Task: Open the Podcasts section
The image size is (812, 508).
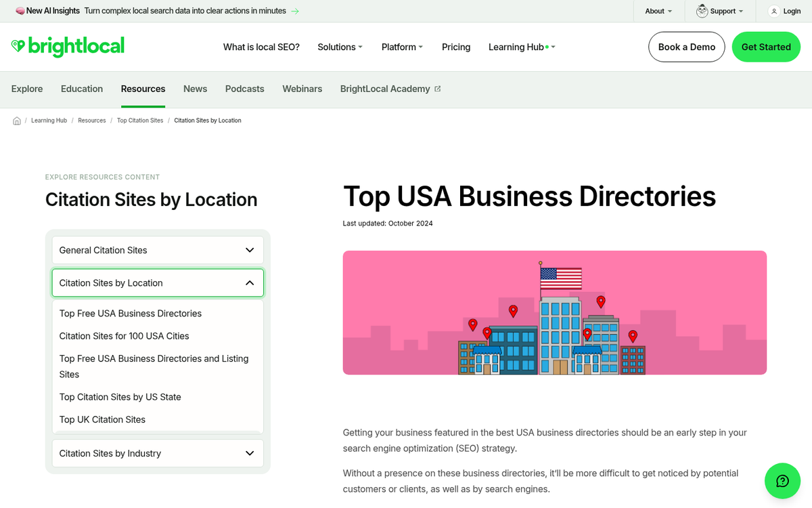Action: click(244, 89)
